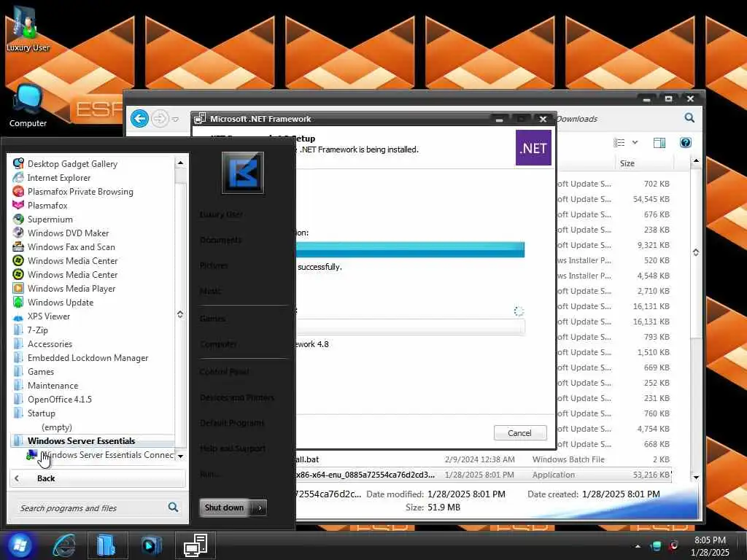This screenshot has width=747, height=560.
Task: Open Control Panel from Start menu
Action: point(225,371)
